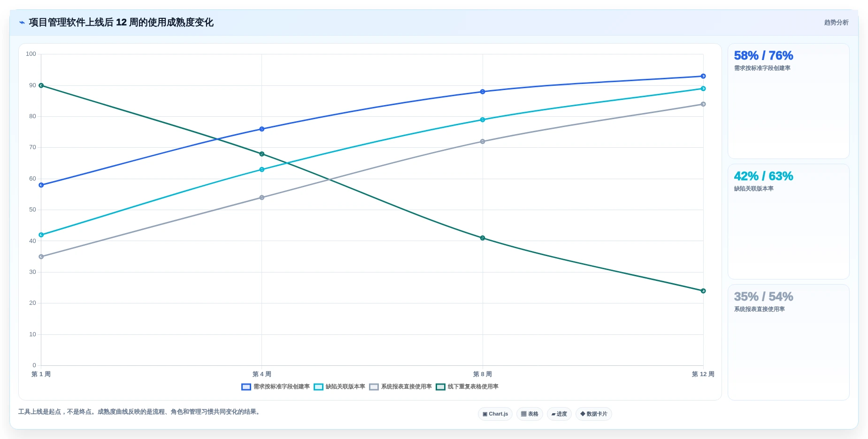Viewport: 868px width, 439px height.
Task: Click the cyan data point at 第 1 周
Action: coord(41,235)
